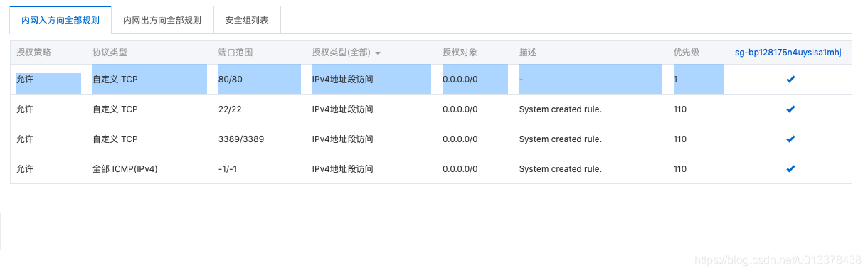This screenshot has height=273, width=868.
Task: Click IPv4地址段访问 in the 80/80 row
Action: (343, 80)
